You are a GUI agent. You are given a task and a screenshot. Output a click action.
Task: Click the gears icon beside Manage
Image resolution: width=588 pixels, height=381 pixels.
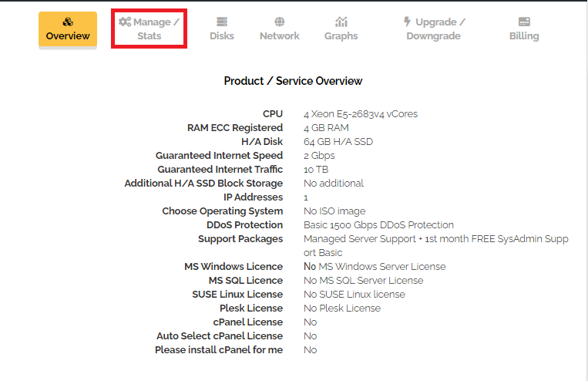pyautogui.click(x=125, y=22)
